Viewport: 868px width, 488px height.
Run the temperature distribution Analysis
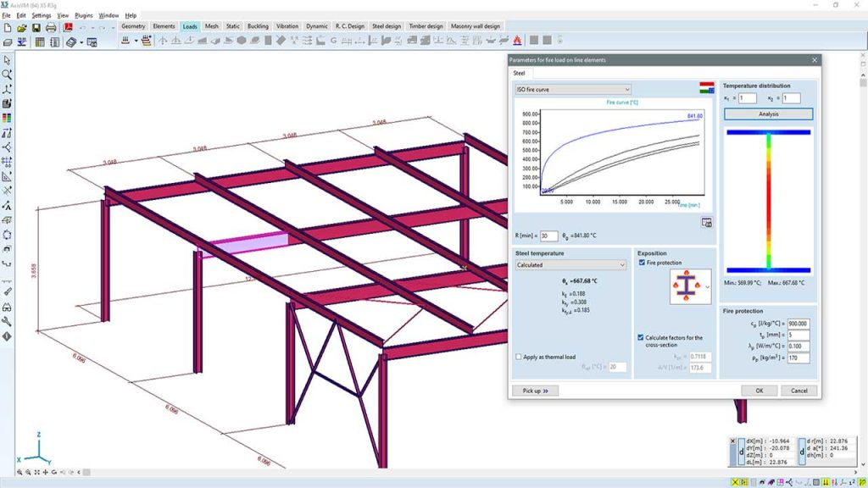pos(767,113)
